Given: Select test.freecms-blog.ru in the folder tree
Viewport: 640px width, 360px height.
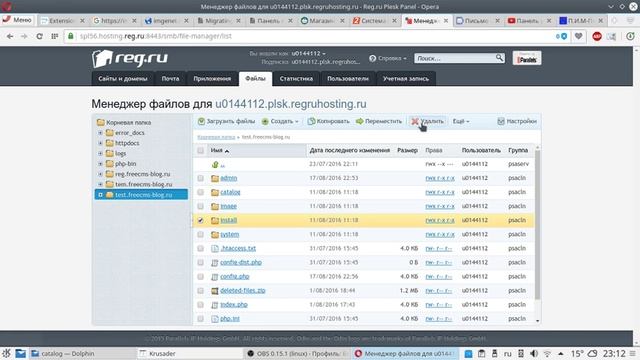Looking at the screenshot, I should [x=141, y=195].
